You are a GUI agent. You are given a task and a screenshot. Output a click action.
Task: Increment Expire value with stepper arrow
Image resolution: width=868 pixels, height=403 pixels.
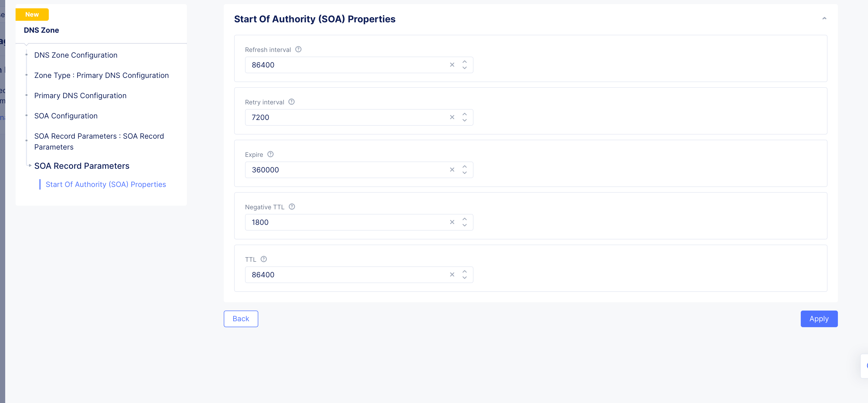[464, 167]
